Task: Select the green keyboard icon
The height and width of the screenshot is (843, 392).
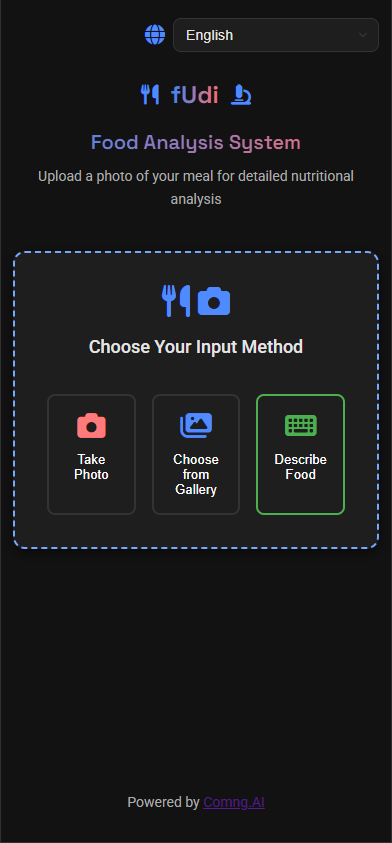Action: point(301,426)
